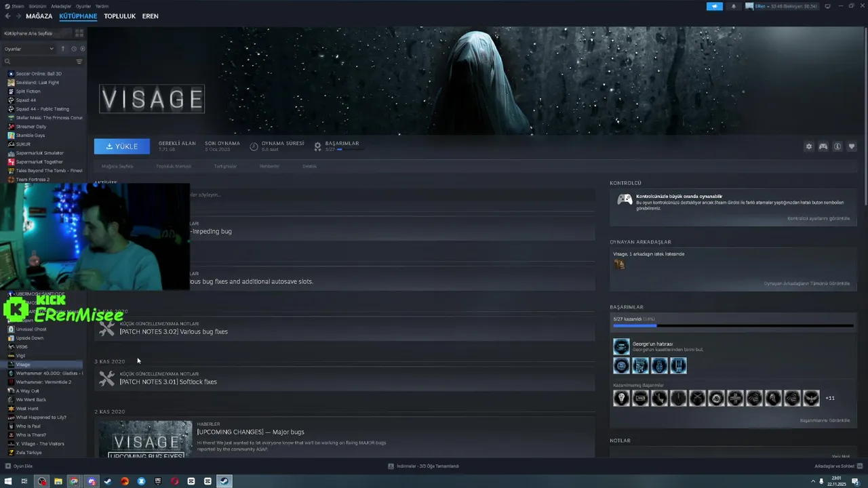Image resolution: width=868 pixels, height=488 pixels.
Task: Add Visage to favorites heart icon
Action: coord(852,146)
